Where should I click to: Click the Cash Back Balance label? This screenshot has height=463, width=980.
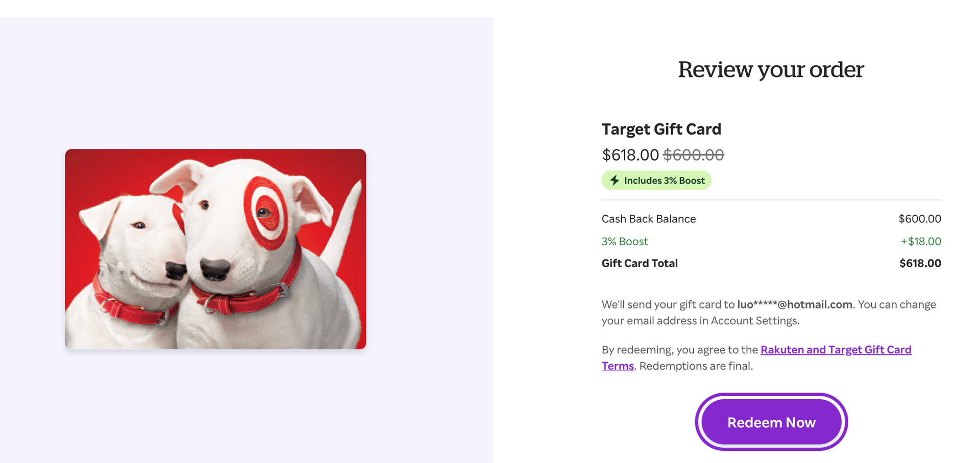(648, 219)
